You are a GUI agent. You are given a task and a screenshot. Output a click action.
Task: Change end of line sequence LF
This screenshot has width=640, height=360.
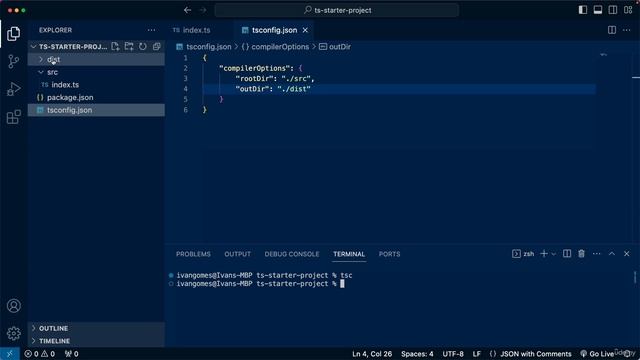476,354
